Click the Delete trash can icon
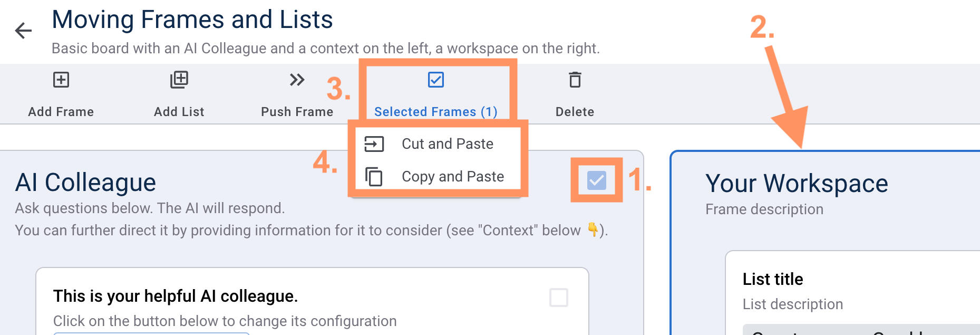The height and width of the screenshot is (335, 980). [575, 80]
